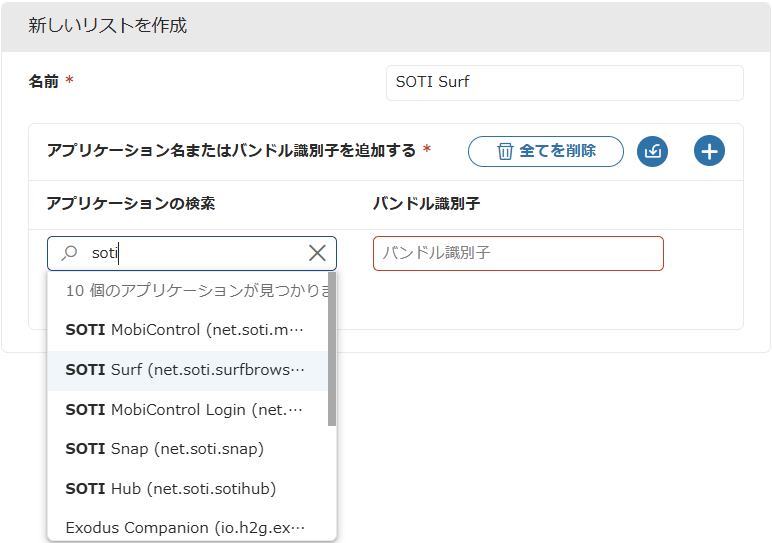This screenshot has width=772, height=543.
Task: Select SOTI Hub (net.soti.sotihub) entry
Action: [187, 489]
